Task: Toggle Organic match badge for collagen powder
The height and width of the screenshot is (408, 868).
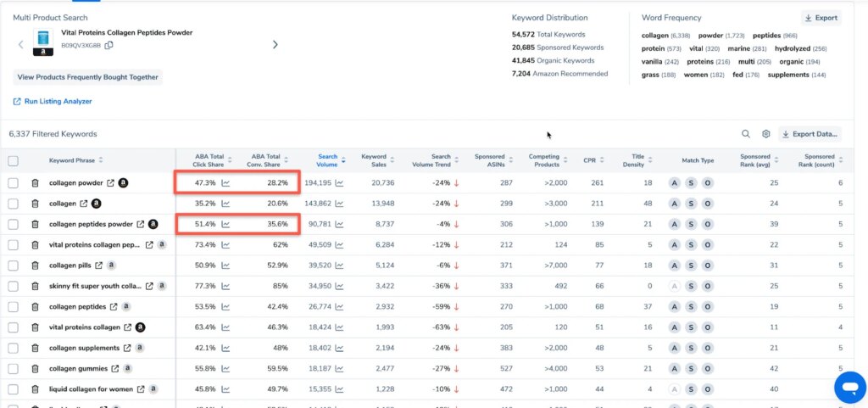Action: point(707,183)
